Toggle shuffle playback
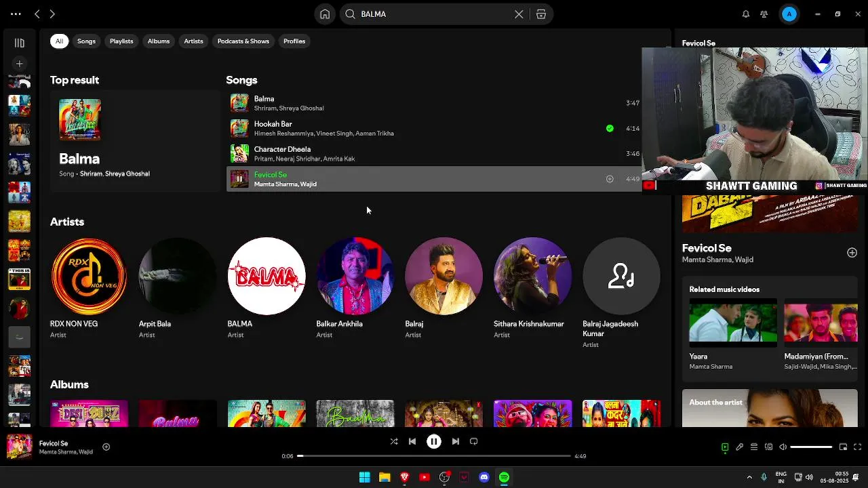 [x=394, y=441]
